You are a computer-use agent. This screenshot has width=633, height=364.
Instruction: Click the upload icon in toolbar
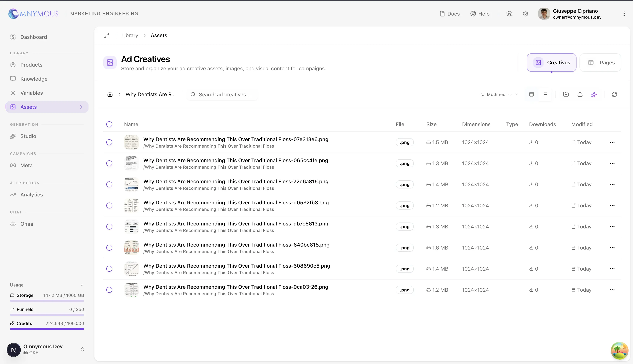pos(580,94)
